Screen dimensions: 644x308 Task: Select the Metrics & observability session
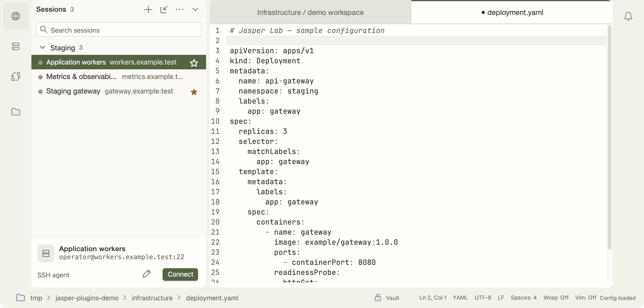pyautogui.click(x=119, y=77)
